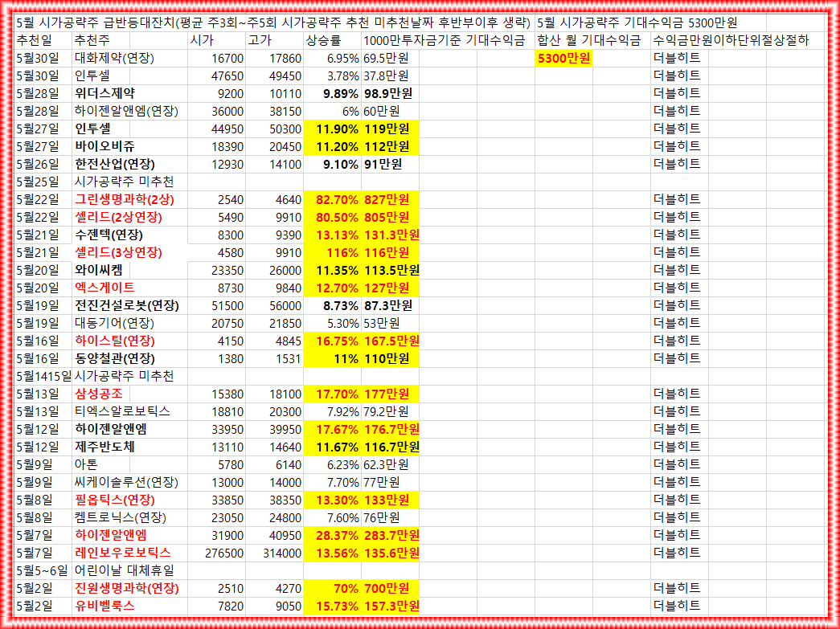Select the red stock name '하이스틸(연장)'
Viewport: 840px width, 629px height.
coord(115,341)
